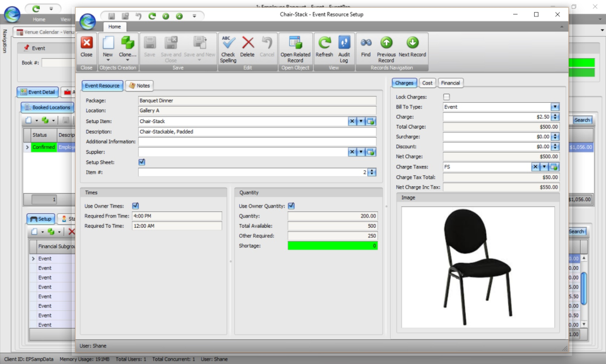The height and width of the screenshot is (364, 606).
Task: Clear the Setup Item field with X
Action: pyautogui.click(x=352, y=121)
